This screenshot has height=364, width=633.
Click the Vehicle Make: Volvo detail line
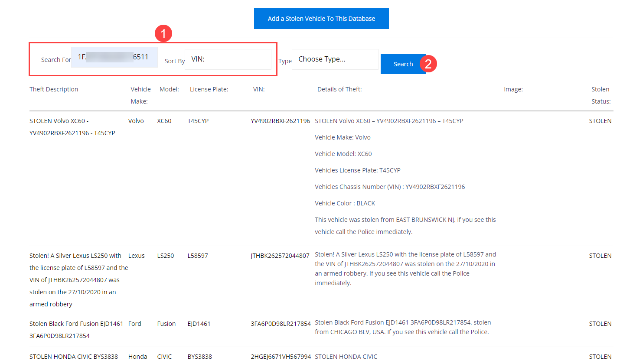[343, 137]
